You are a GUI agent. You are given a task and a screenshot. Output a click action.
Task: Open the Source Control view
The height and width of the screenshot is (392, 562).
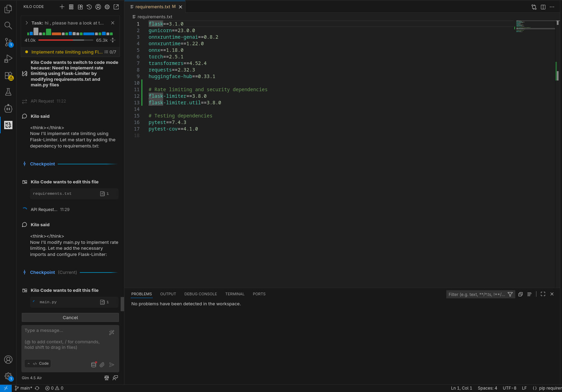(8, 42)
